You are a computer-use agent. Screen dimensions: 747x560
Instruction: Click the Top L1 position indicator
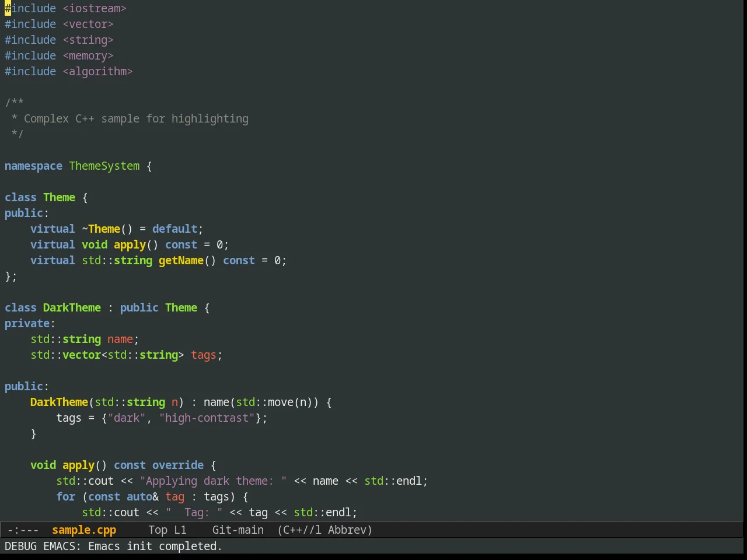coord(167,530)
